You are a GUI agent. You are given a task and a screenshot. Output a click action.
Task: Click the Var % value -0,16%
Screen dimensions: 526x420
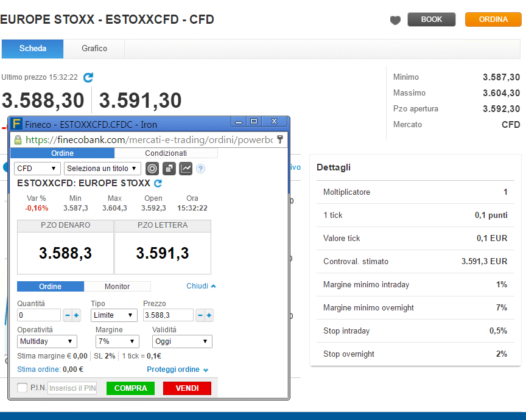(x=37, y=208)
